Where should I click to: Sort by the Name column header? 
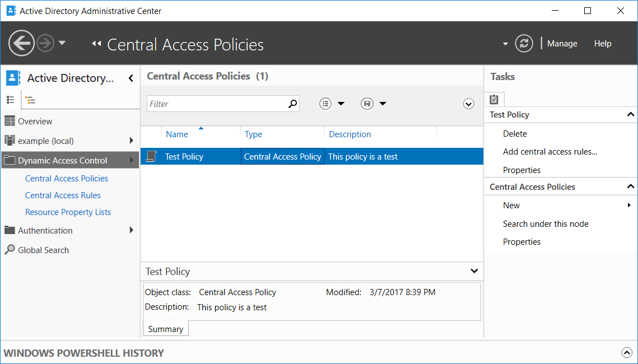pos(177,134)
